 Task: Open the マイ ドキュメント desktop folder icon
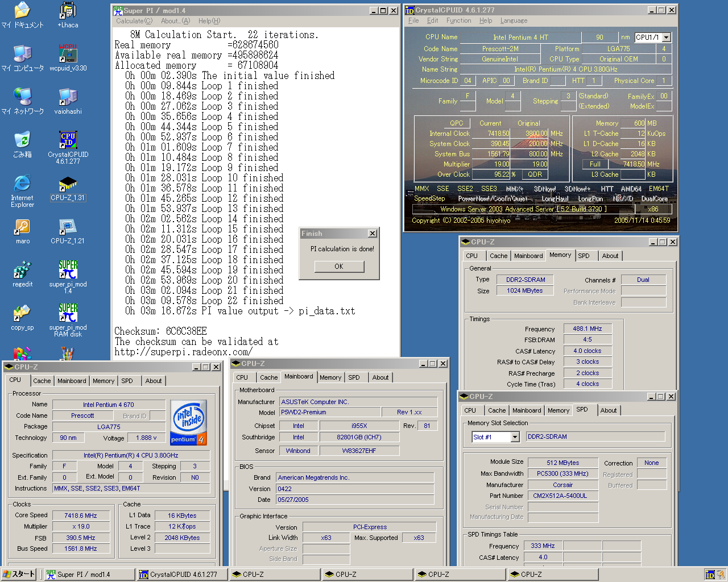point(22,15)
